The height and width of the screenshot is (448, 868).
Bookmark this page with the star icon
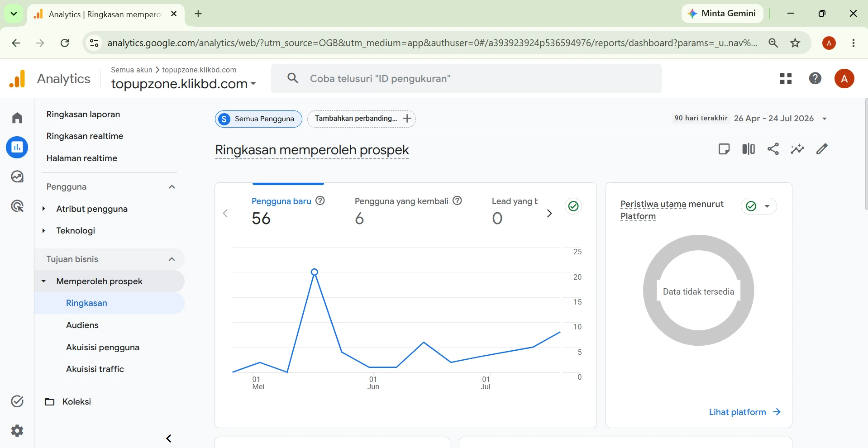coord(795,43)
